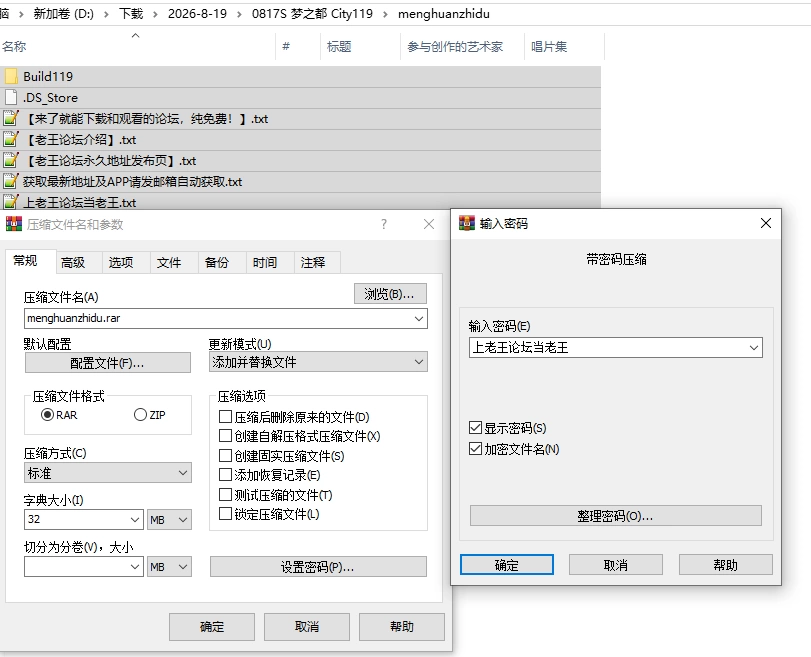This screenshot has height=657, width=811.
Task: Click 帮助 in 输入密码 dialog
Action: click(726, 565)
